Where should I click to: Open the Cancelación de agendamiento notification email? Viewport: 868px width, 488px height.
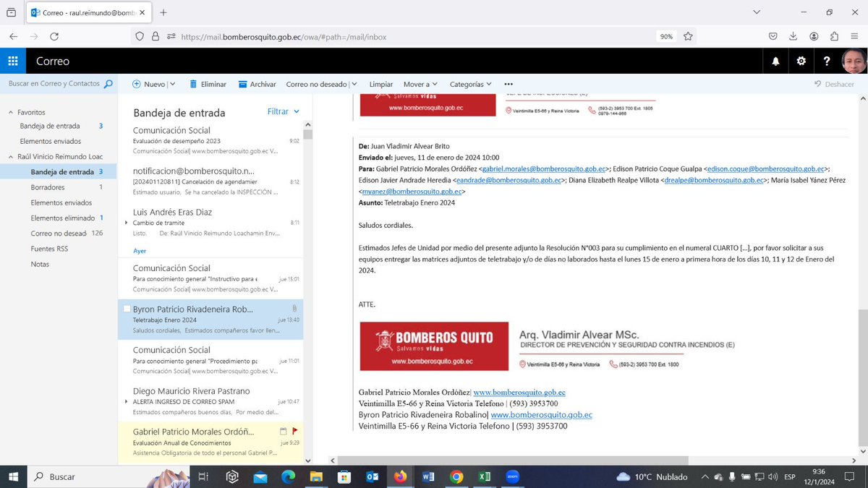pyautogui.click(x=210, y=181)
